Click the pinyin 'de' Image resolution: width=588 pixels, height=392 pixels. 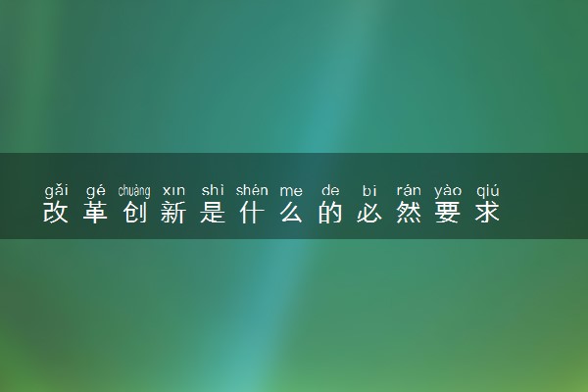click(x=330, y=190)
